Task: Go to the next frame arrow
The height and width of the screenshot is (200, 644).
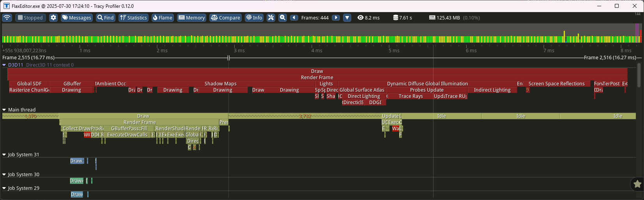Action: click(x=336, y=18)
